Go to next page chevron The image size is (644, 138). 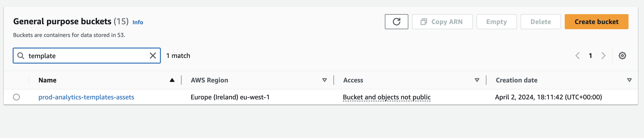click(x=603, y=56)
